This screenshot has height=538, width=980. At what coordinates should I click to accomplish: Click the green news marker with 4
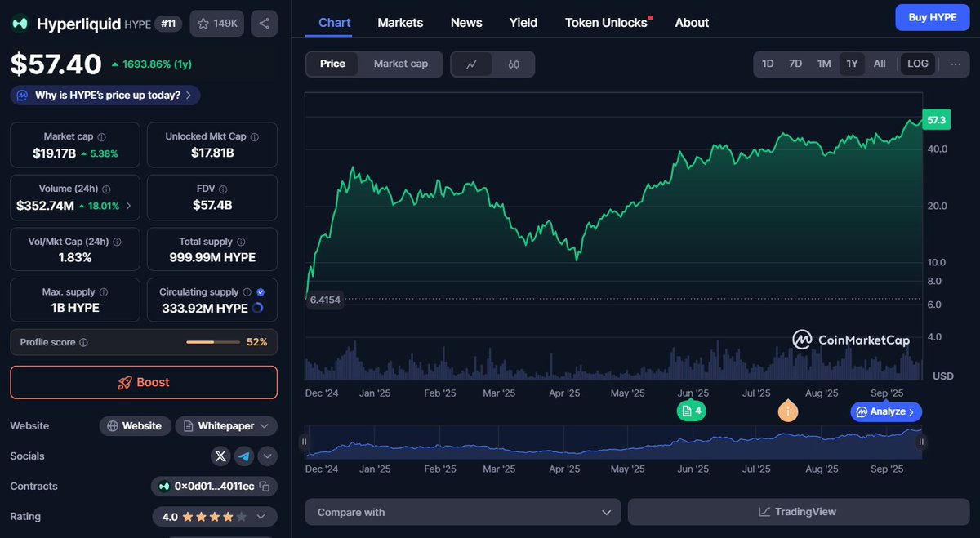pyautogui.click(x=691, y=411)
